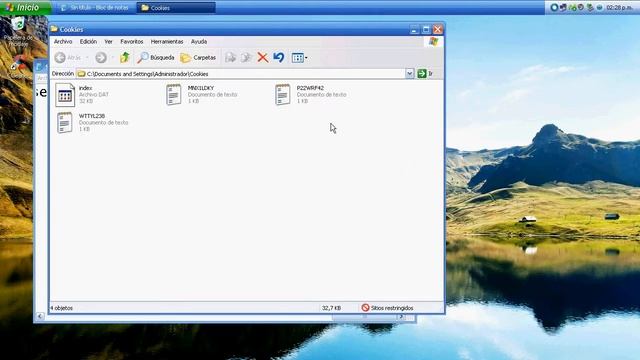Click the blue Undo arrow icon
The image size is (640, 360).
pyautogui.click(x=279, y=58)
